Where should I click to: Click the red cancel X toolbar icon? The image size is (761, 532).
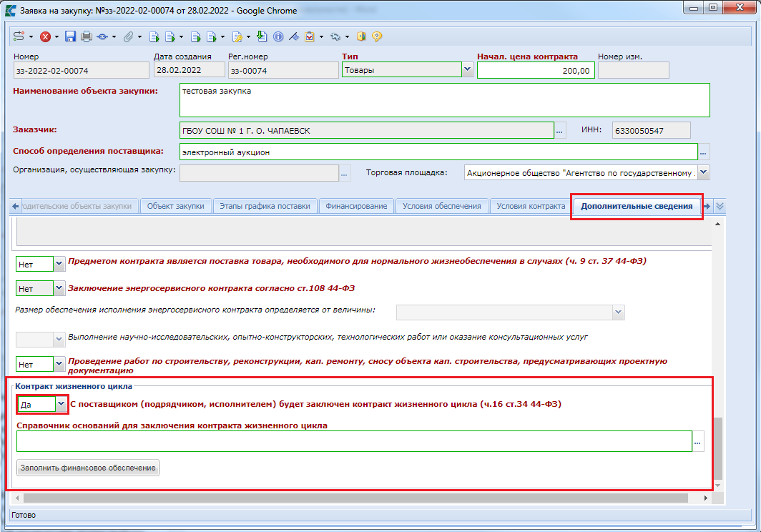click(45, 36)
